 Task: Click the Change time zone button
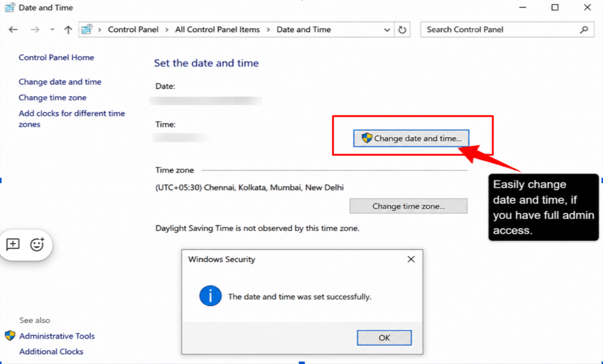pyautogui.click(x=409, y=206)
